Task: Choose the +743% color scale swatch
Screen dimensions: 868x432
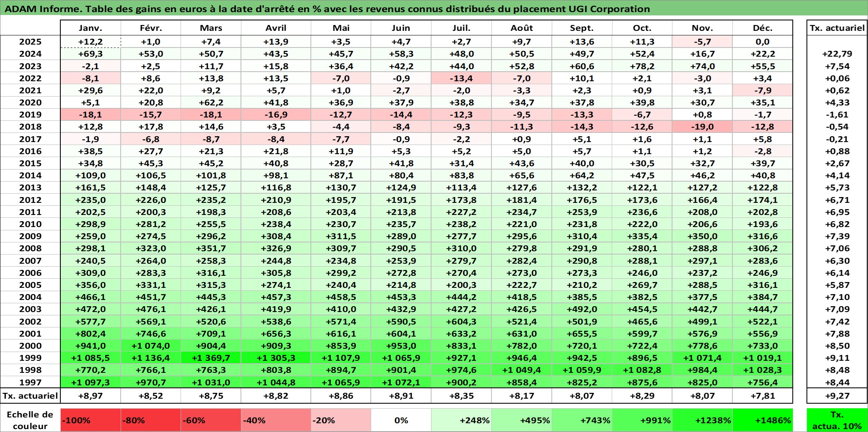Action: pyautogui.click(x=582, y=420)
